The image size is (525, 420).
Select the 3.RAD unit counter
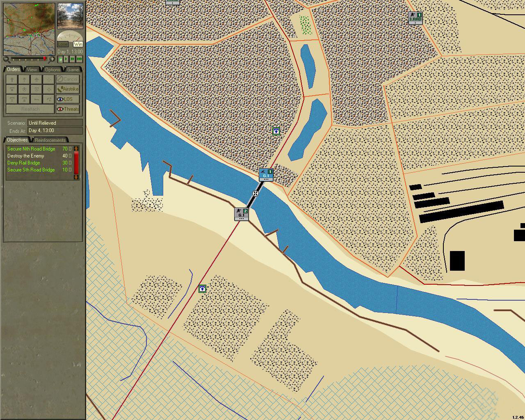click(x=415, y=18)
